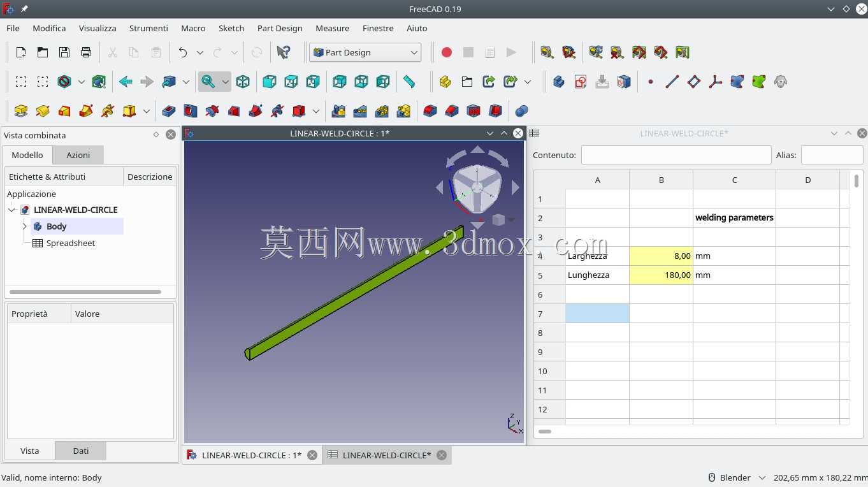The height and width of the screenshot is (487, 868).
Task: Open the link actions dropdown arrow
Action: click(528, 82)
